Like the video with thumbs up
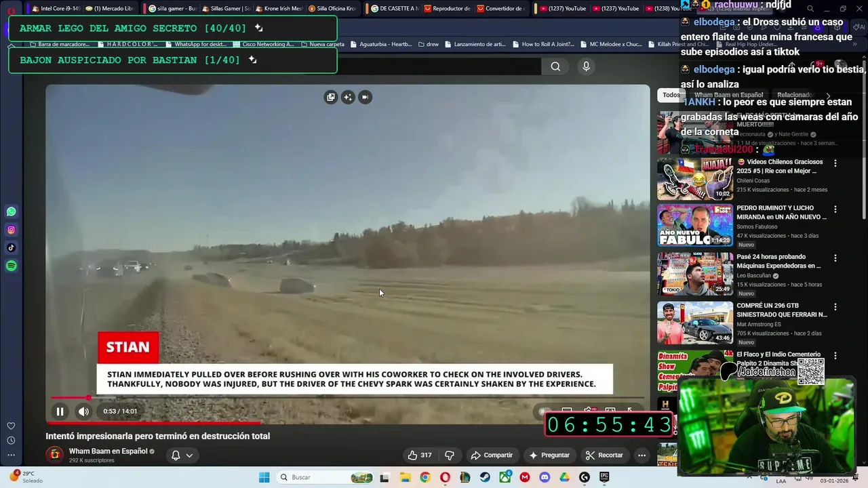 click(x=419, y=455)
